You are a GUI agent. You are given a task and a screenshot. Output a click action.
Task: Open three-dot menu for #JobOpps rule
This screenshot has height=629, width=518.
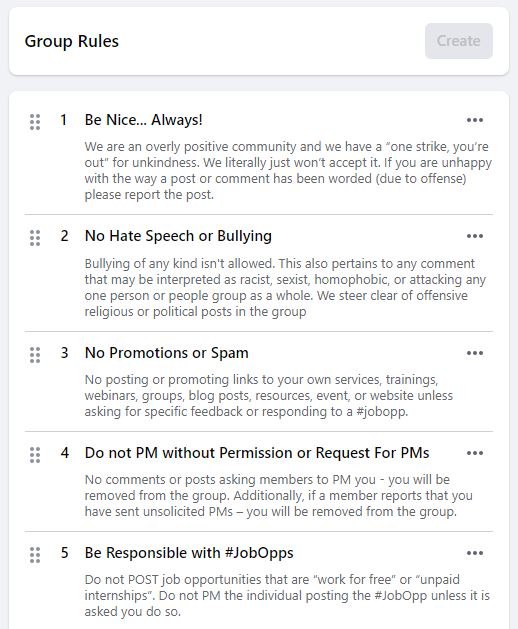coord(475,553)
